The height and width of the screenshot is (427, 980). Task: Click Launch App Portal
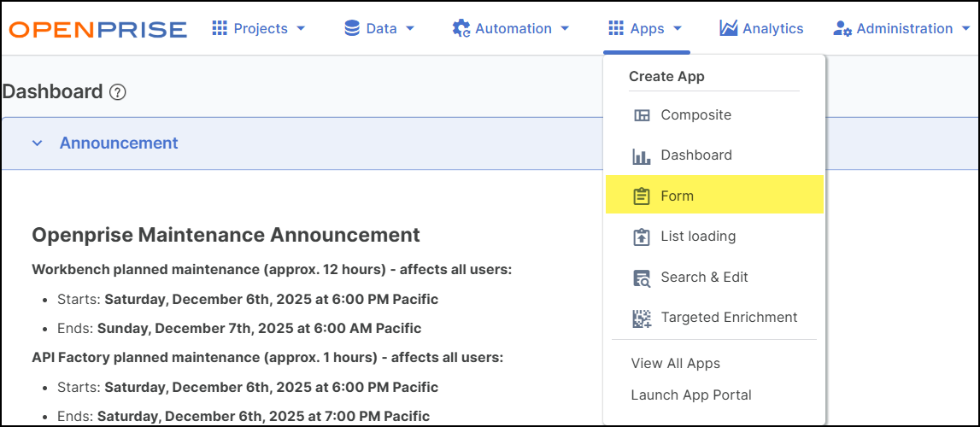tap(691, 395)
